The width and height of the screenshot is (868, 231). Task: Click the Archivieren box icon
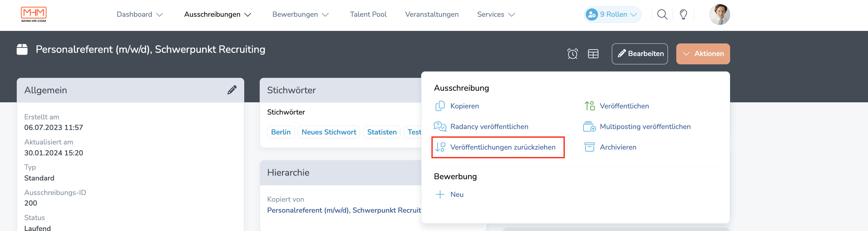point(589,147)
